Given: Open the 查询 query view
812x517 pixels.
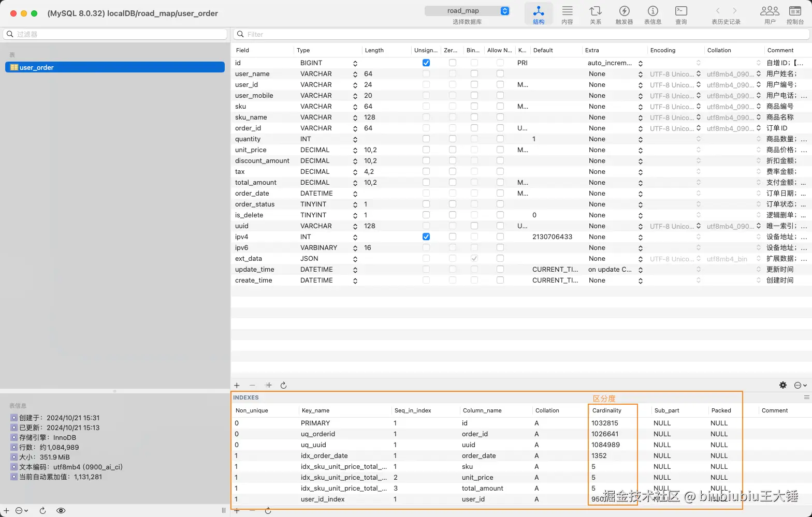Looking at the screenshot, I should (x=681, y=14).
